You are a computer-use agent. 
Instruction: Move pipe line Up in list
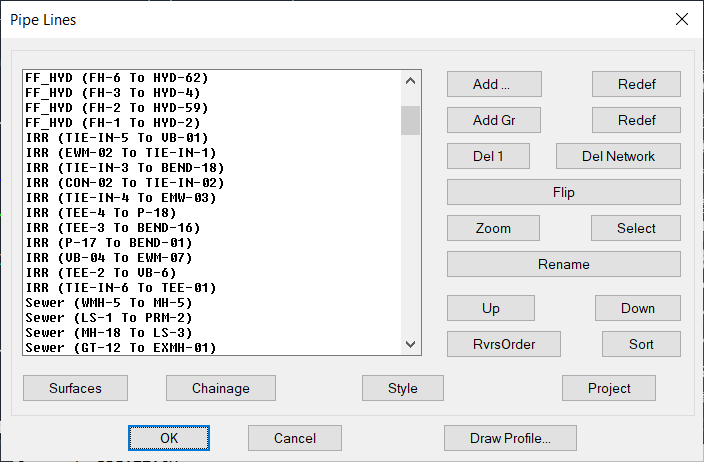490,308
